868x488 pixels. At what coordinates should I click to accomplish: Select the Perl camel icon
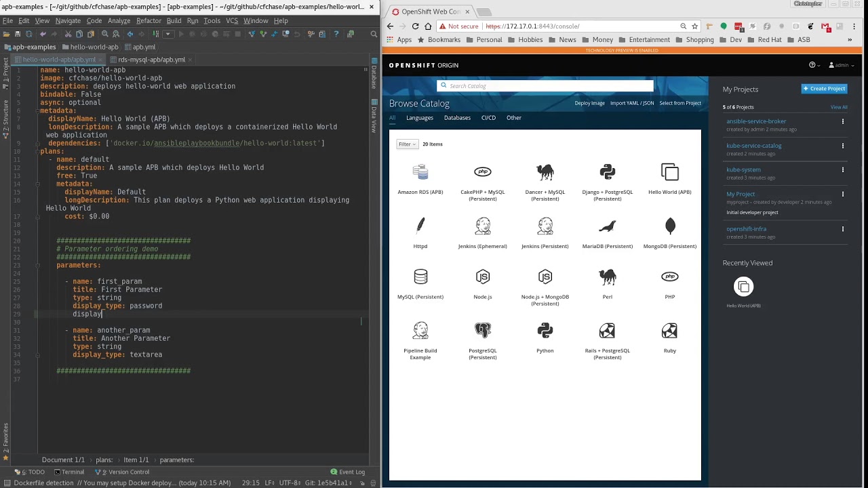coord(608,277)
